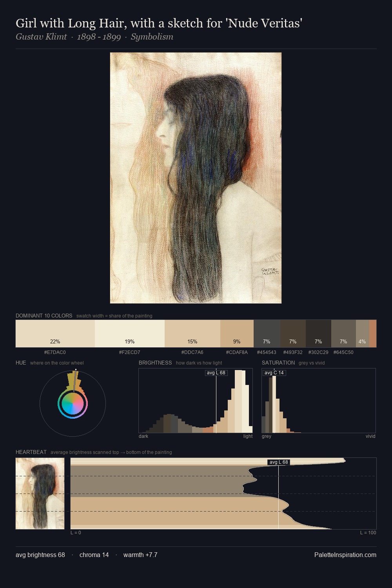This screenshot has width=392, height=588.
Task: Click the small painting thumbnail in Heartbeat
Action: 40,494
